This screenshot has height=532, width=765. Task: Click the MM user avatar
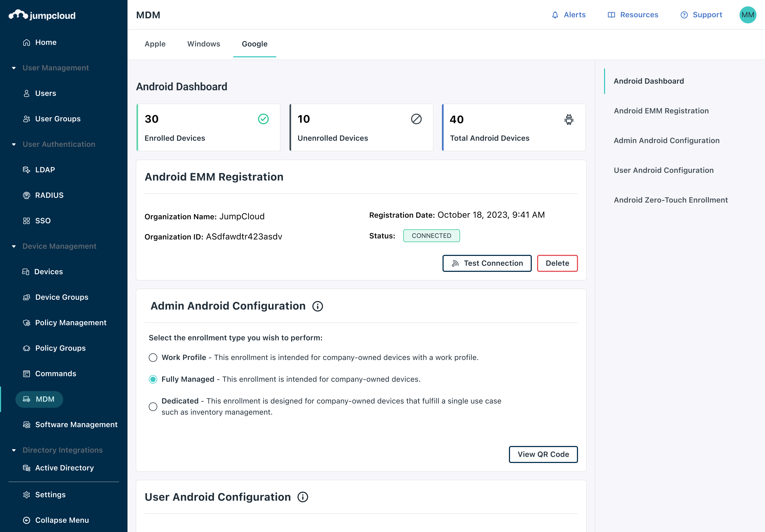tap(747, 15)
